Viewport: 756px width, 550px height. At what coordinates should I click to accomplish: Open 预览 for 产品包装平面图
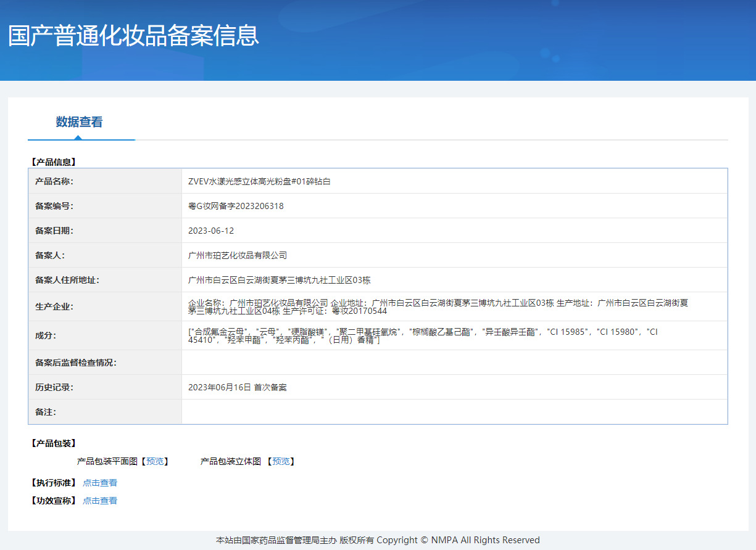[x=155, y=461]
